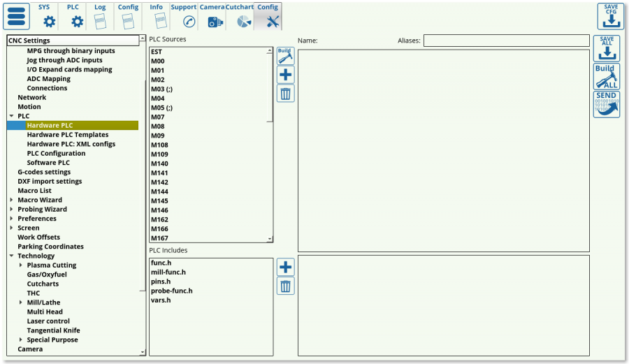Add a new PLC source file

[x=285, y=75]
